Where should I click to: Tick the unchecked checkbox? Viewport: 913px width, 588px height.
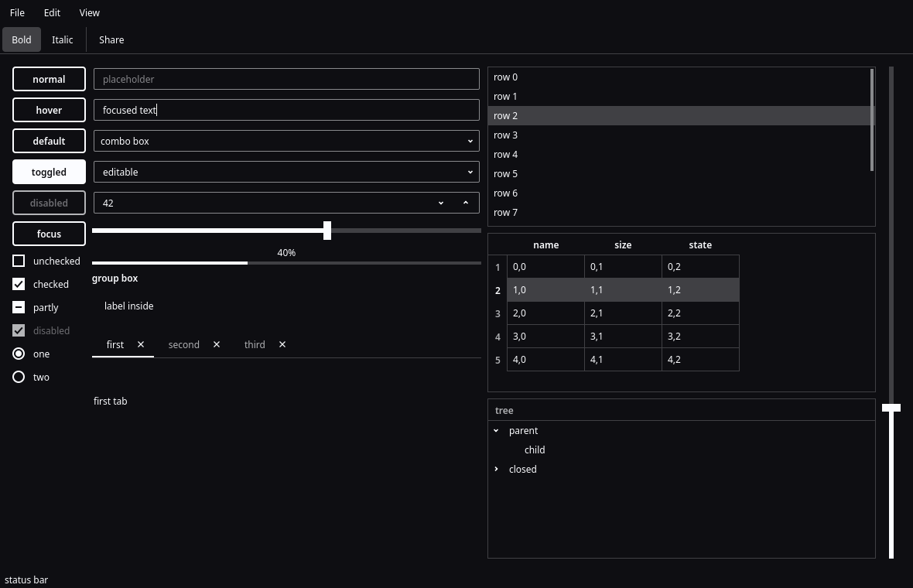[x=19, y=261]
